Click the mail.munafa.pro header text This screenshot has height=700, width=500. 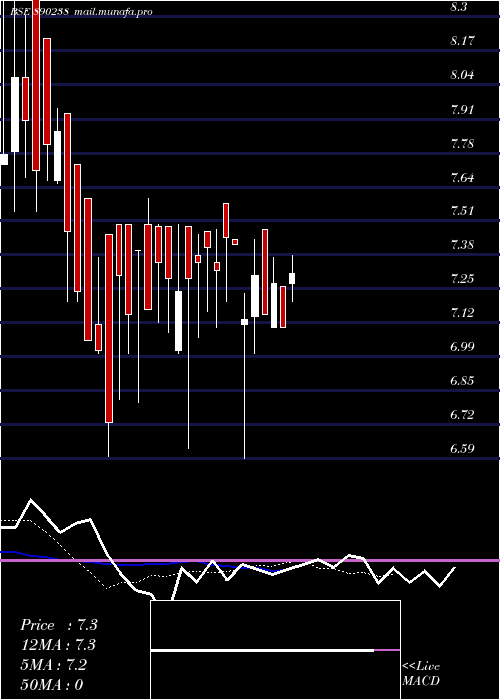point(113,11)
